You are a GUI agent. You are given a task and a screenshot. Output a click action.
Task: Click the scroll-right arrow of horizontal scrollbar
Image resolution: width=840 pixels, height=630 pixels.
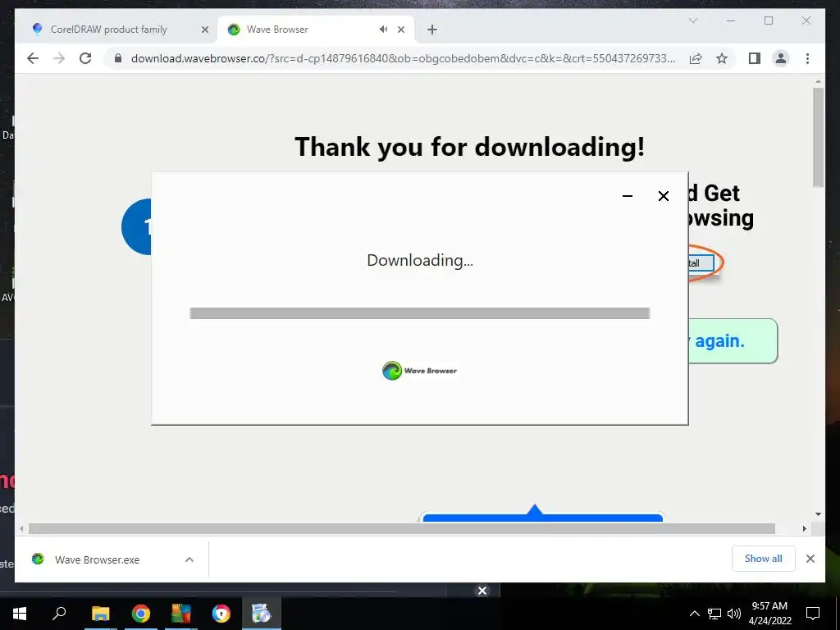pos(805,529)
